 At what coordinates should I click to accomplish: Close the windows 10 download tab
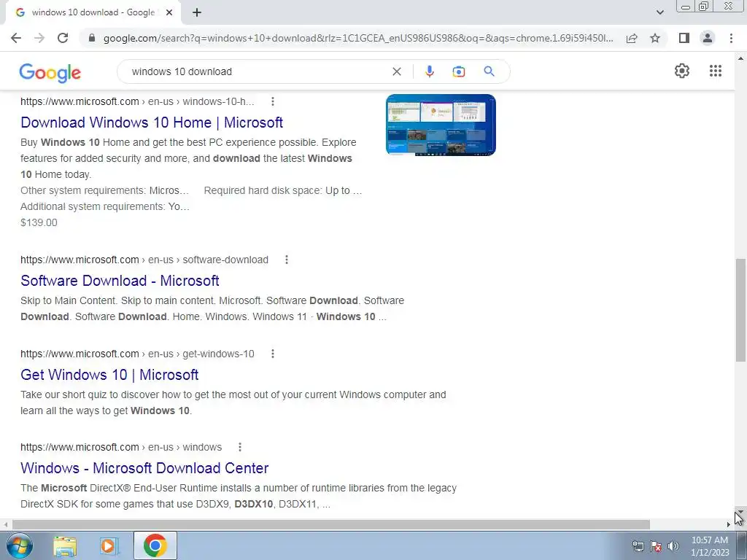click(x=169, y=12)
